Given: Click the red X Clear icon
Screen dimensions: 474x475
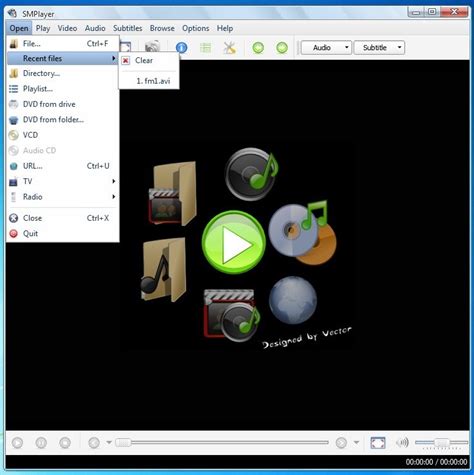Looking at the screenshot, I should (126, 61).
